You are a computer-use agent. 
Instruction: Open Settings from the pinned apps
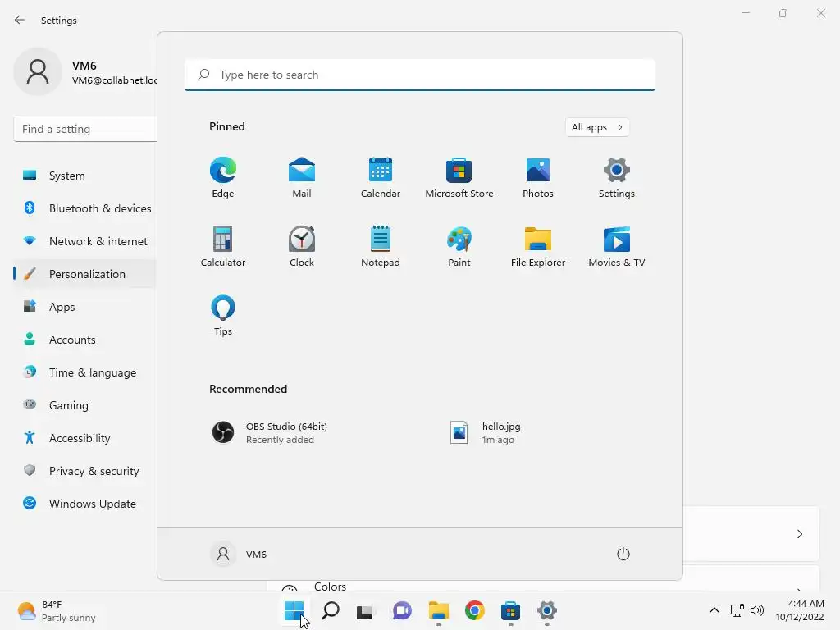point(617,178)
